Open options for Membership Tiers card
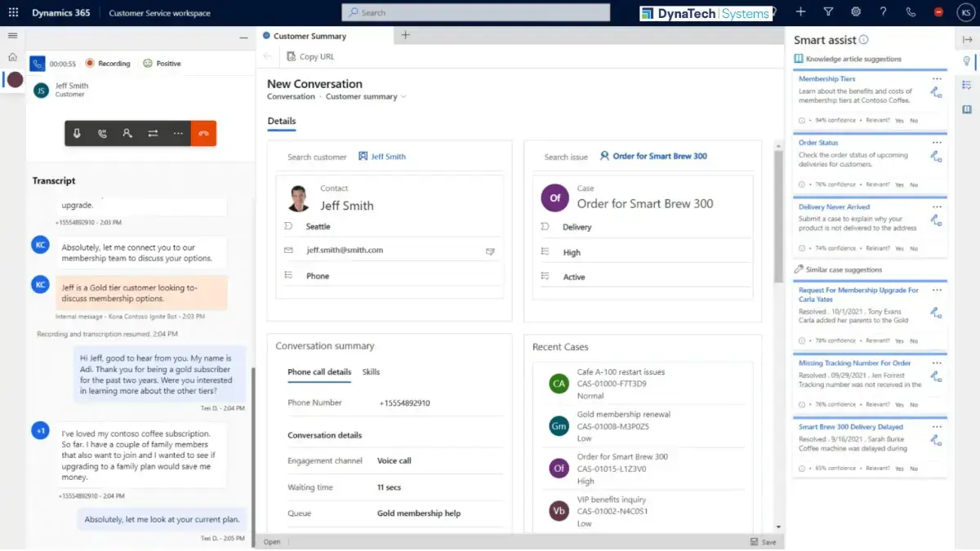Screen dimensions: 980x551 pos(937,79)
